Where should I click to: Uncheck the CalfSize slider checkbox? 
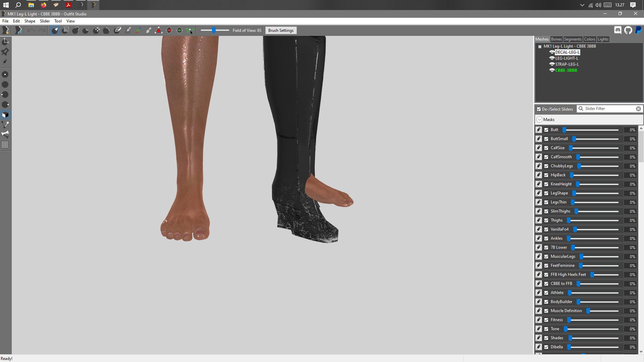546,148
